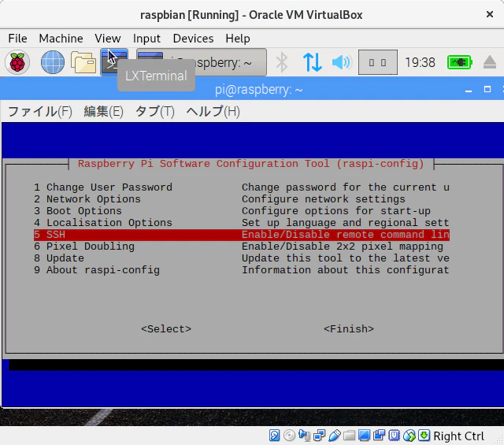Click the <Select> button

coord(166,329)
